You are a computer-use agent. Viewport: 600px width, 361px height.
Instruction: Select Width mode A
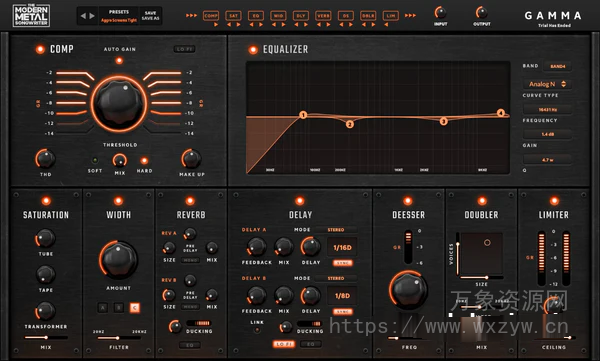(x=103, y=307)
